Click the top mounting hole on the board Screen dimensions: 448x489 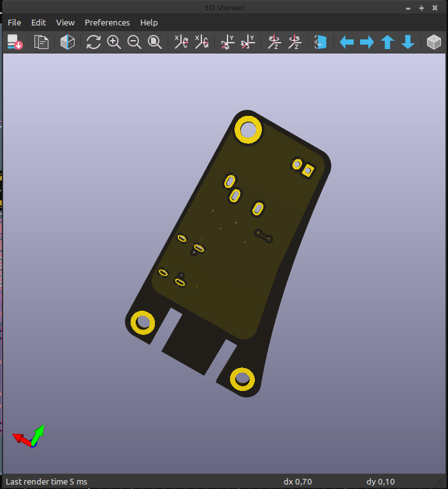tap(248, 130)
